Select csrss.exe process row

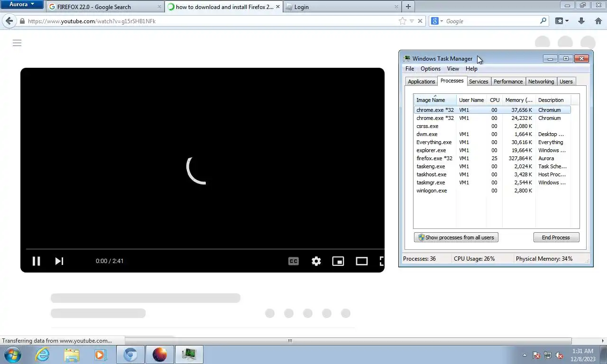(x=492, y=126)
